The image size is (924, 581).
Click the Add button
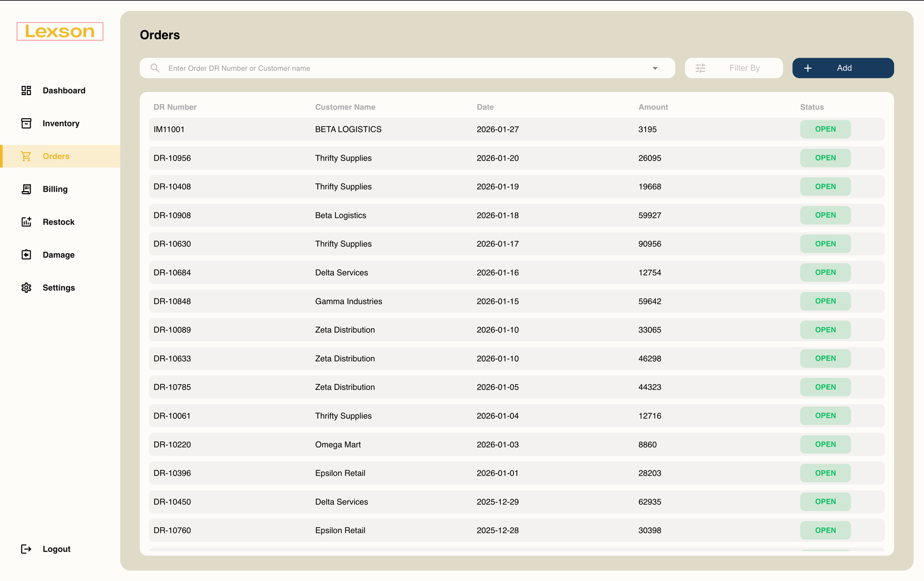coord(842,68)
